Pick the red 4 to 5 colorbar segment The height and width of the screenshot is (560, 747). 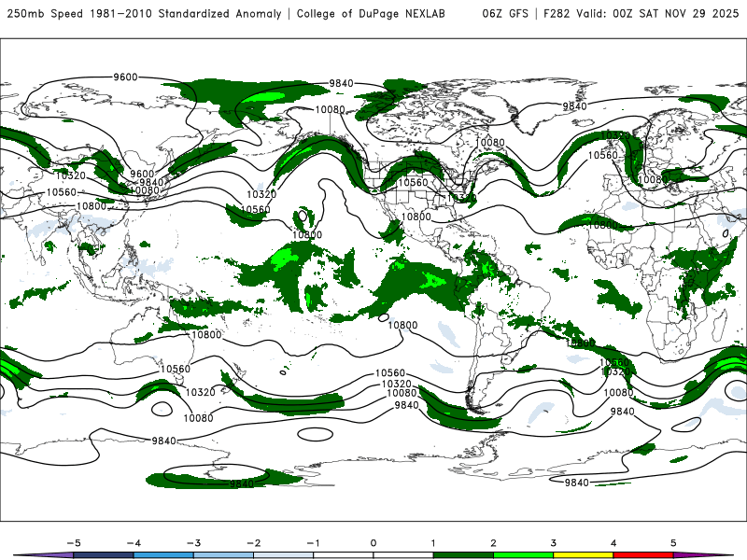643,555
